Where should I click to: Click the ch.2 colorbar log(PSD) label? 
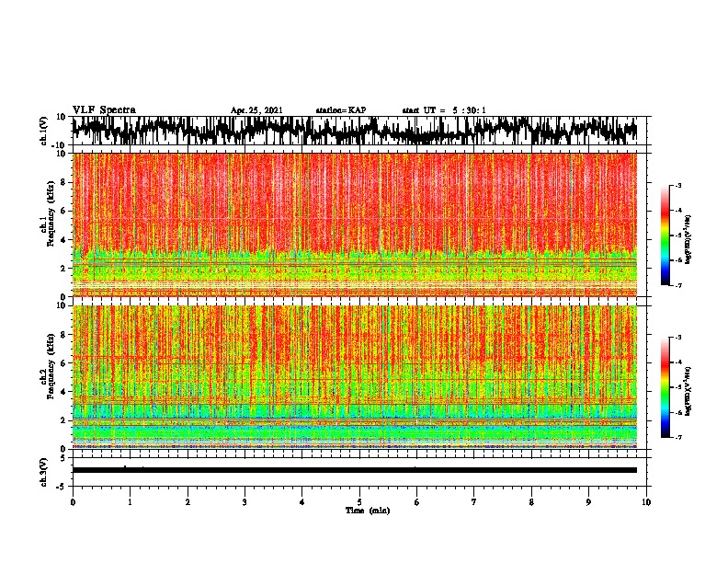pyautogui.click(x=688, y=391)
